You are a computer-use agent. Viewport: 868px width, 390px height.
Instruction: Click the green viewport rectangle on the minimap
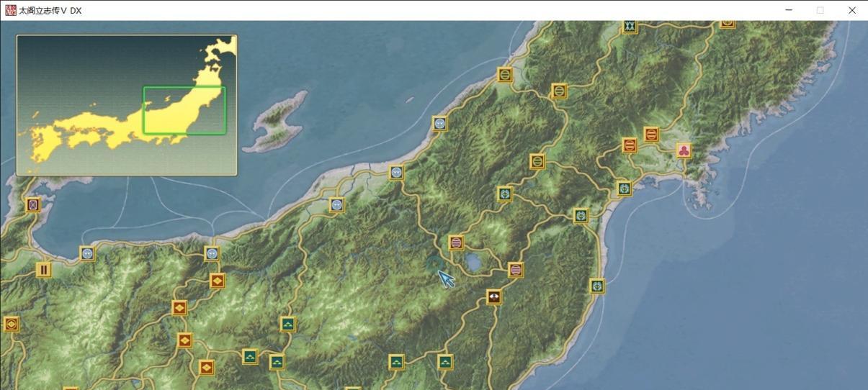coord(184,110)
